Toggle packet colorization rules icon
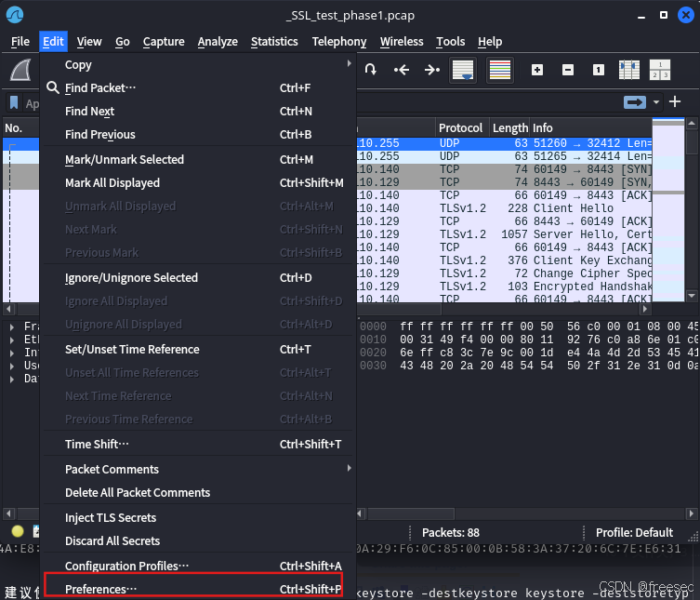 coord(500,70)
